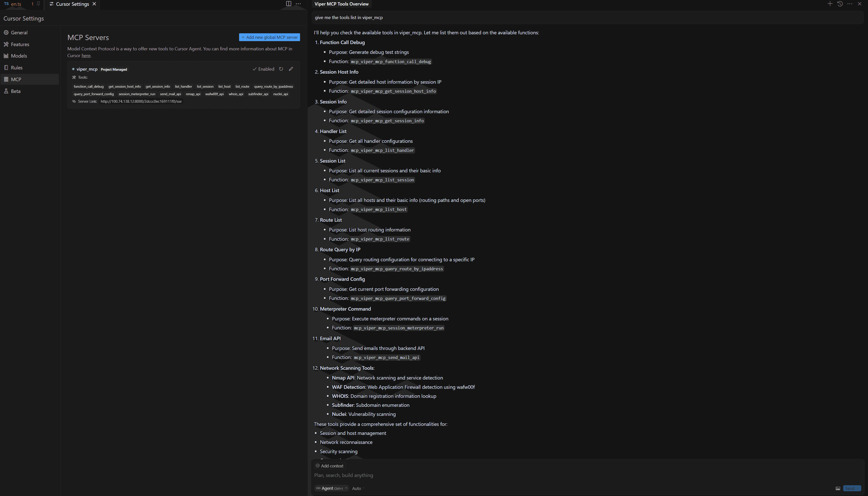Click the Send button
This screenshot has height=496, width=868.
pyautogui.click(x=852, y=488)
